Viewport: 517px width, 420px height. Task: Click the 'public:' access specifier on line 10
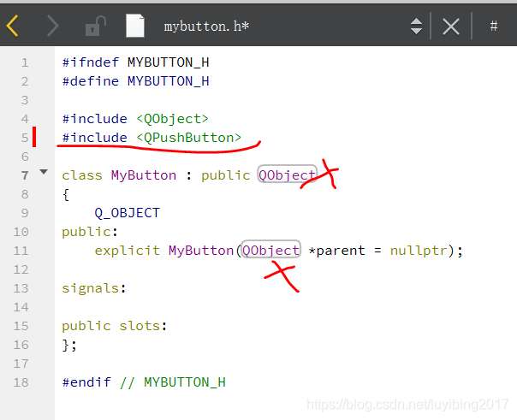click(90, 232)
